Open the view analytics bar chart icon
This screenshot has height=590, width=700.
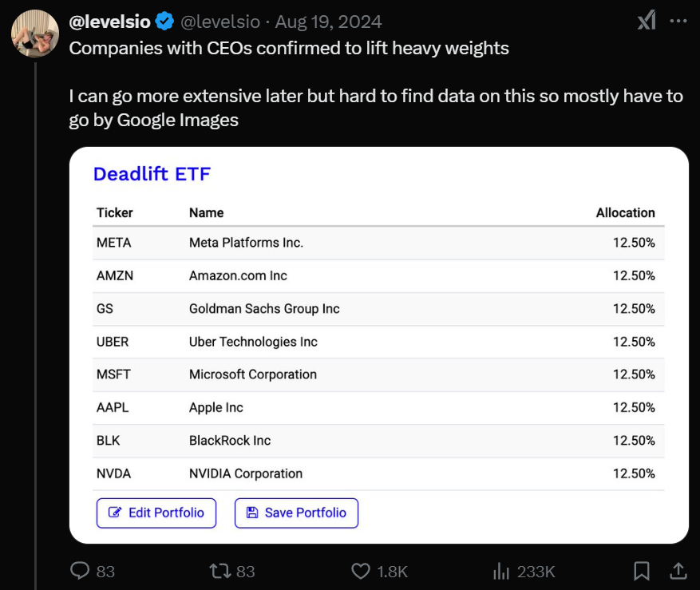[502, 571]
